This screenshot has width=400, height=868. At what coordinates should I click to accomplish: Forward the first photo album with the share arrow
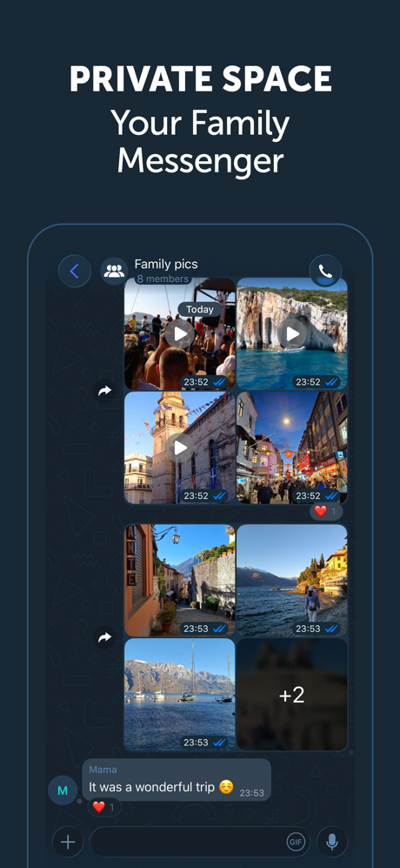[x=104, y=391]
